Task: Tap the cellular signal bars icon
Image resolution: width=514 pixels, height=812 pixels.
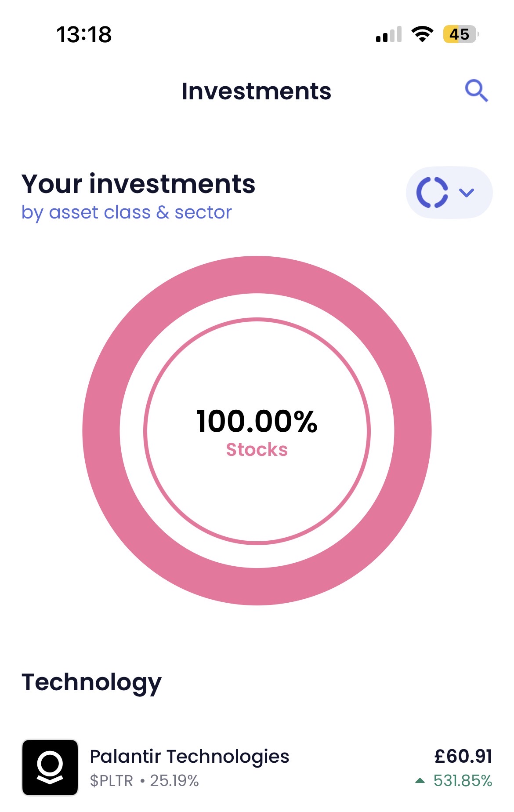Action: 389,34
